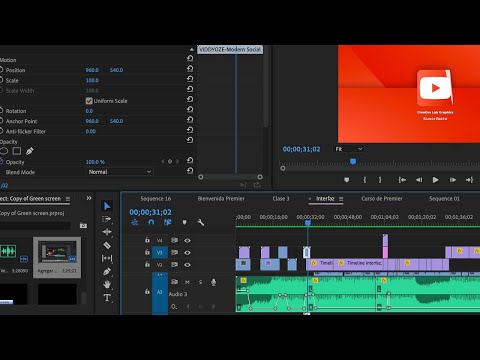The width and height of the screenshot is (480, 360).
Task: Select the Slip tool
Action: click(x=107, y=258)
